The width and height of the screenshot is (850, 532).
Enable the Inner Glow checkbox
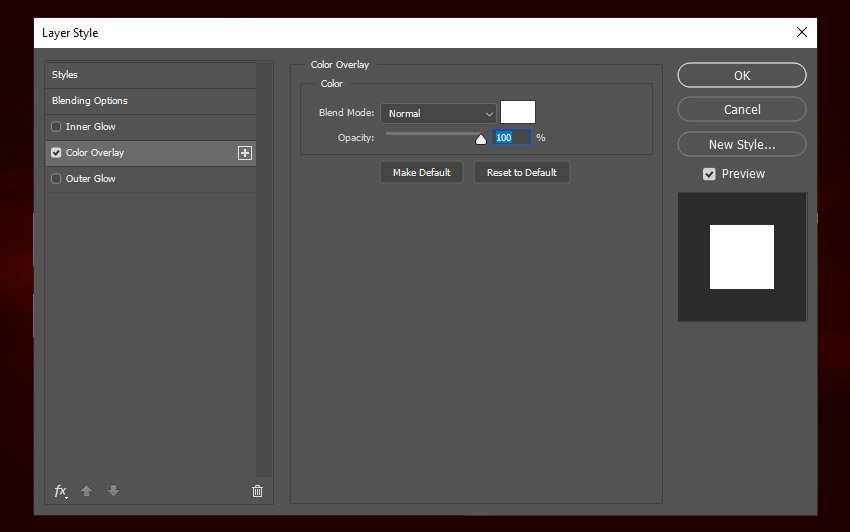(x=56, y=127)
